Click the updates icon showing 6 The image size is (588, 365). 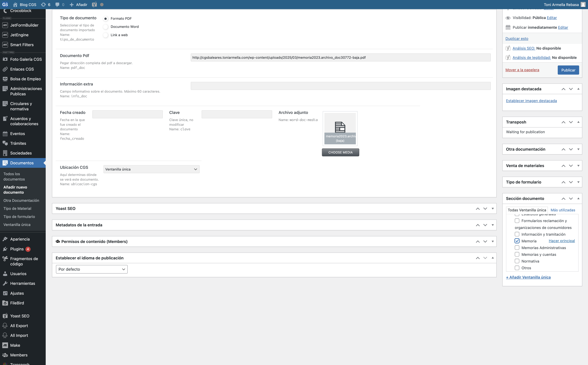(43, 5)
